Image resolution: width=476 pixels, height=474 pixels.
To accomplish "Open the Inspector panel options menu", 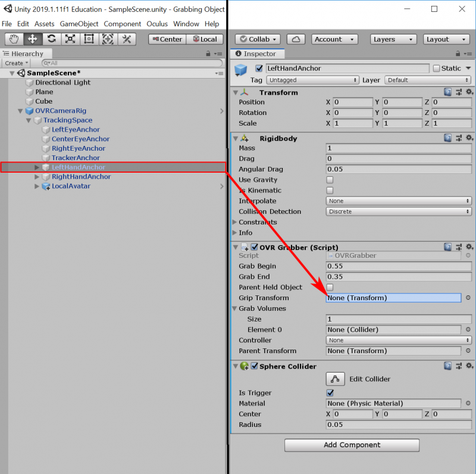I will tap(468, 54).
